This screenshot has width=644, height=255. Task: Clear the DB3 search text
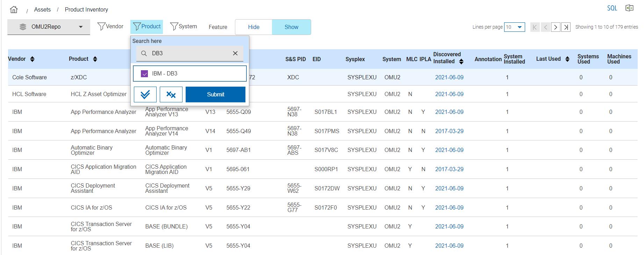pos(235,53)
